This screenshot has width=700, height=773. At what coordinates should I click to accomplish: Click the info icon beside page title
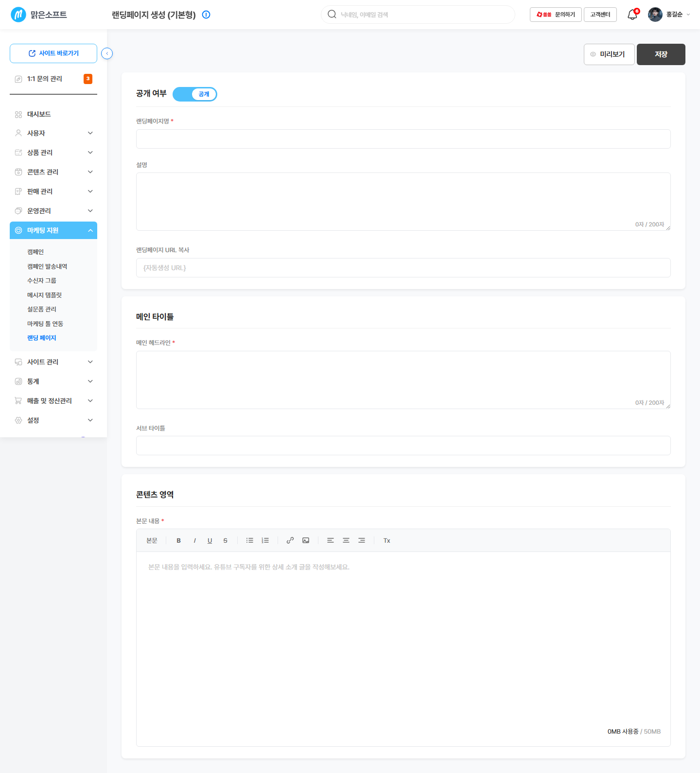click(x=206, y=15)
